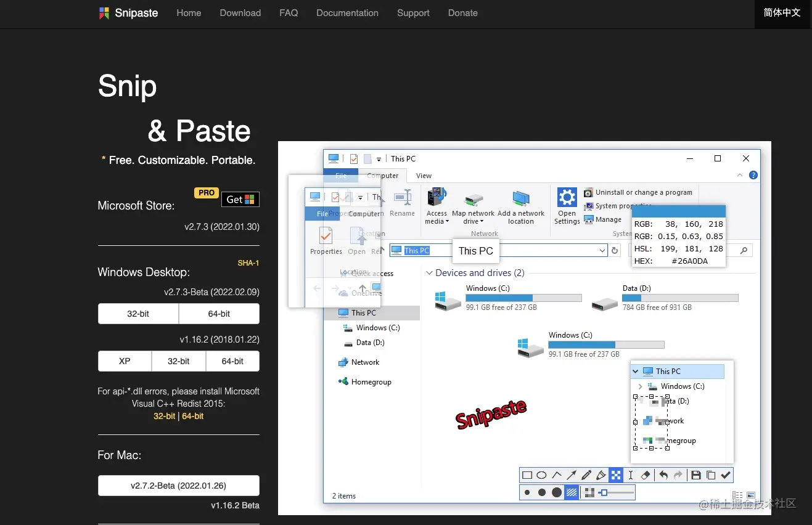Click the Undo arrow in annotation toolbar
The width and height of the screenshot is (812, 525).
663,475
